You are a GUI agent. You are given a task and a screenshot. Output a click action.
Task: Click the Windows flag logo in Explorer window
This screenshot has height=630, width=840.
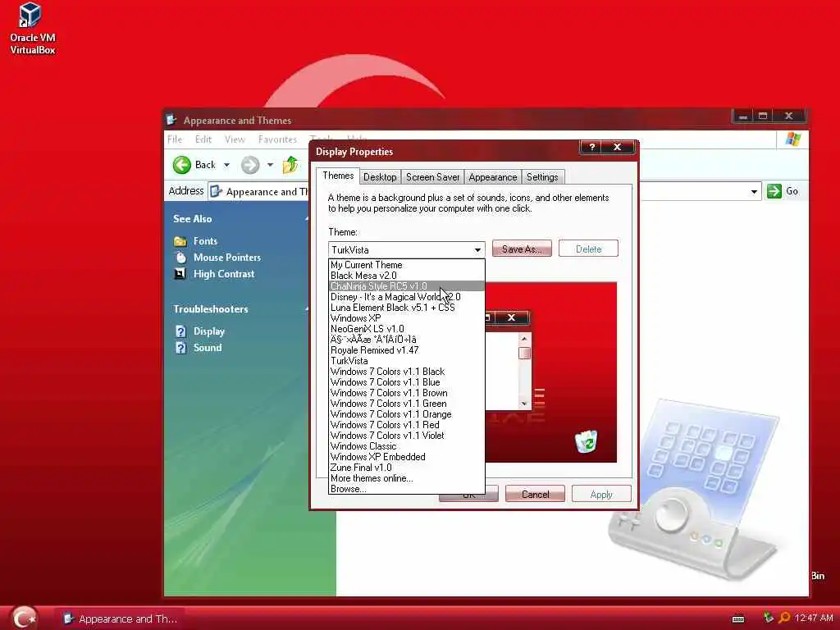coord(793,139)
